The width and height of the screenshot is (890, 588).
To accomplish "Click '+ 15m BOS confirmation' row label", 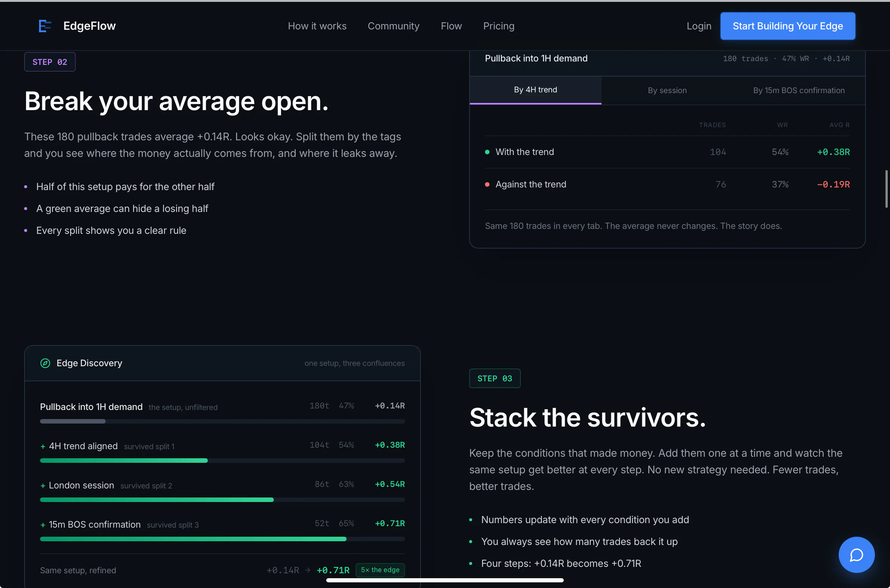I will [x=91, y=525].
